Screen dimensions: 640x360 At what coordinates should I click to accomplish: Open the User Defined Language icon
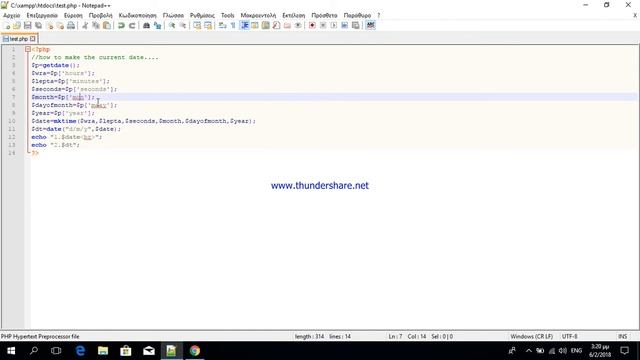(x=255, y=25)
